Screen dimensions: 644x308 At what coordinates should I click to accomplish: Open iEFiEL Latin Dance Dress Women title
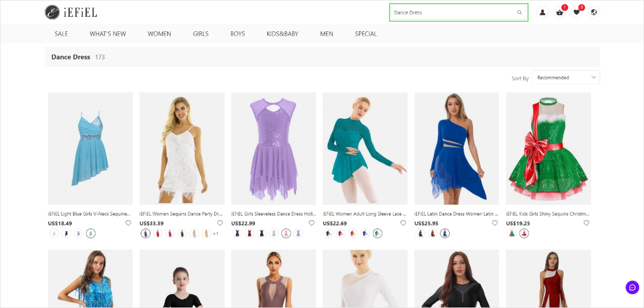[456, 213]
